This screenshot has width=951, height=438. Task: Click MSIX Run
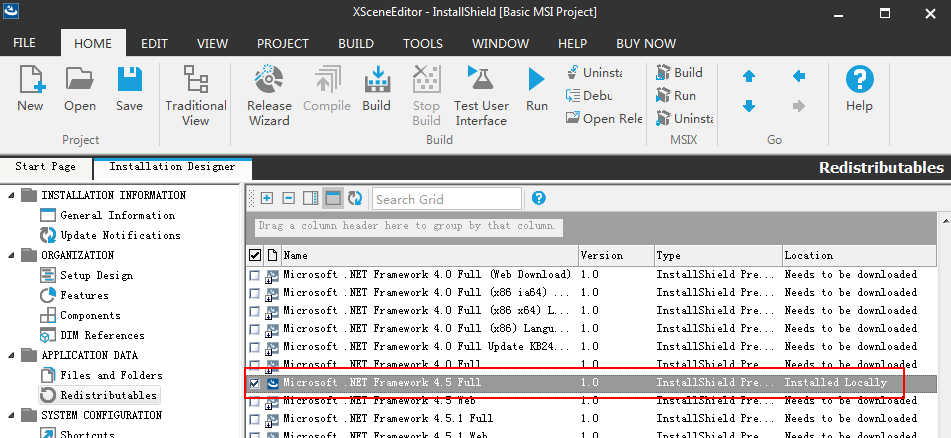[676, 96]
